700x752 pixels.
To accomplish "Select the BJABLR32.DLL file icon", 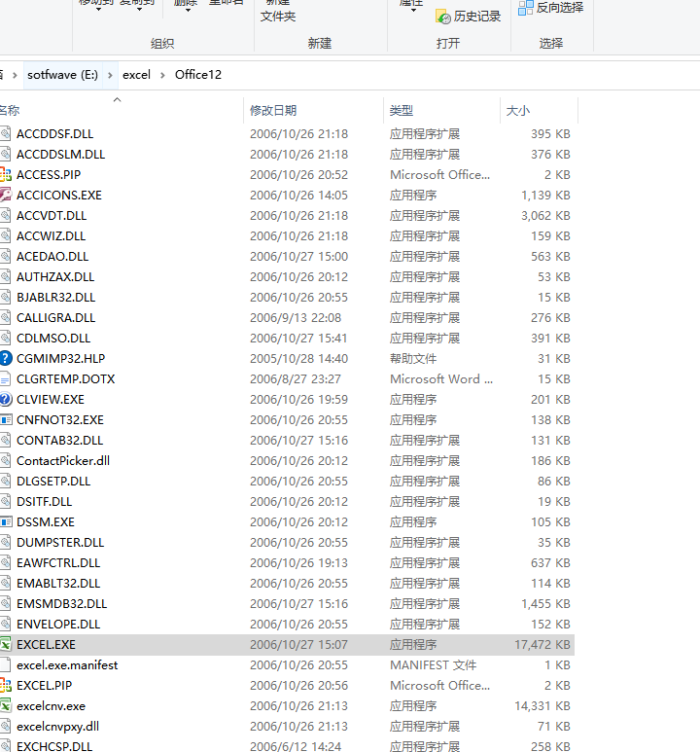I will pyautogui.click(x=5, y=298).
